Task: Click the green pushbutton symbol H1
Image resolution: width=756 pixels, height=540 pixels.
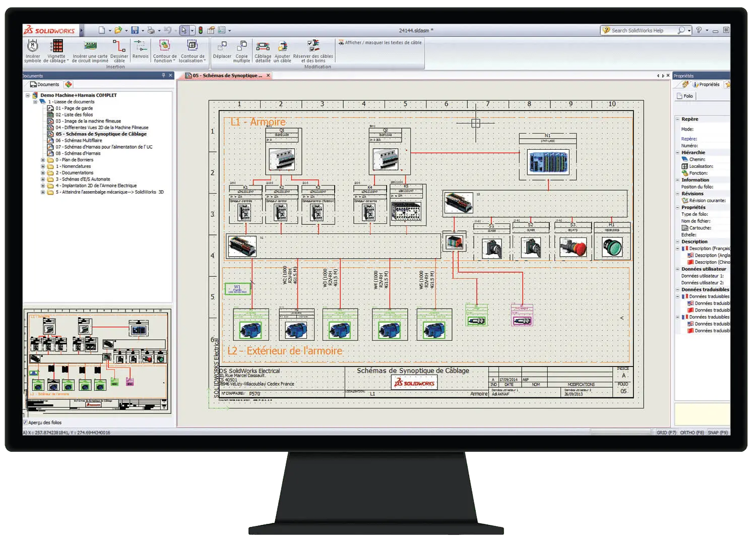Action: pos(612,248)
